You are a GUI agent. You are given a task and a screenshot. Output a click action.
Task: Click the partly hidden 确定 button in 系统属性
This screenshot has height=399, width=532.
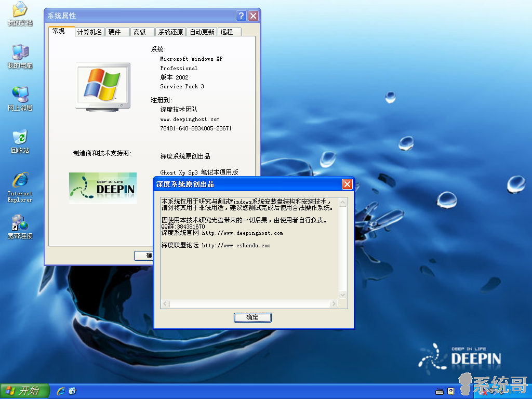click(143, 256)
